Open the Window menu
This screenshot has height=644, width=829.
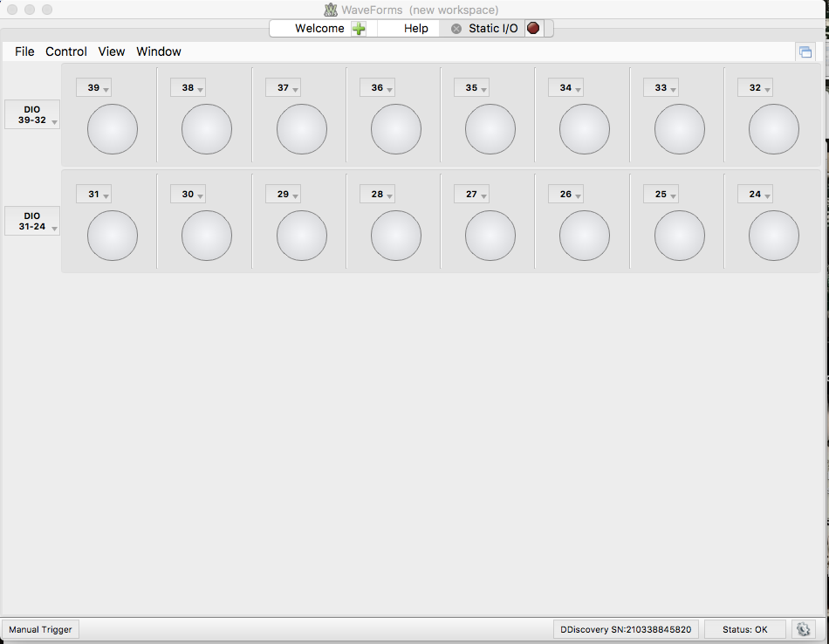[159, 51]
